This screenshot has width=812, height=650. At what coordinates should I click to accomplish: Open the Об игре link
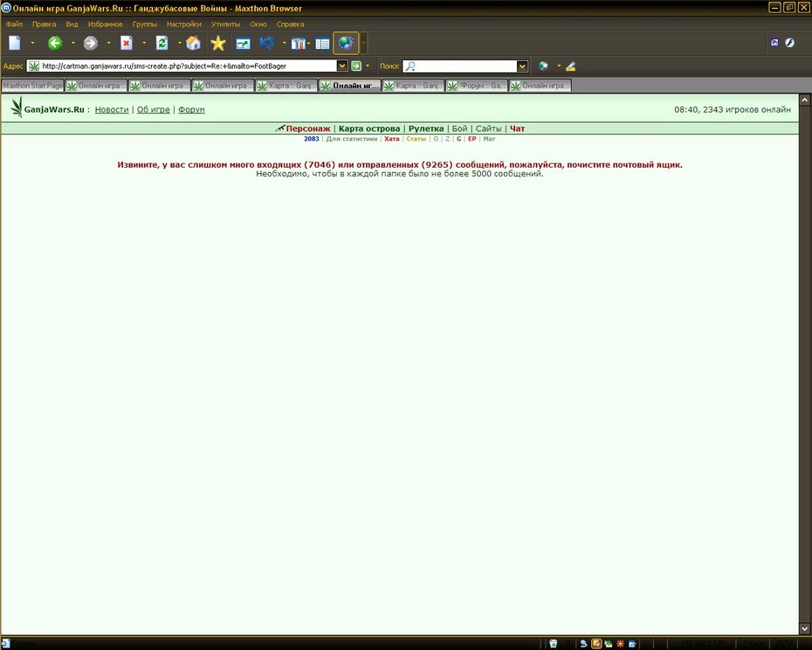click(x=154, y=109)
